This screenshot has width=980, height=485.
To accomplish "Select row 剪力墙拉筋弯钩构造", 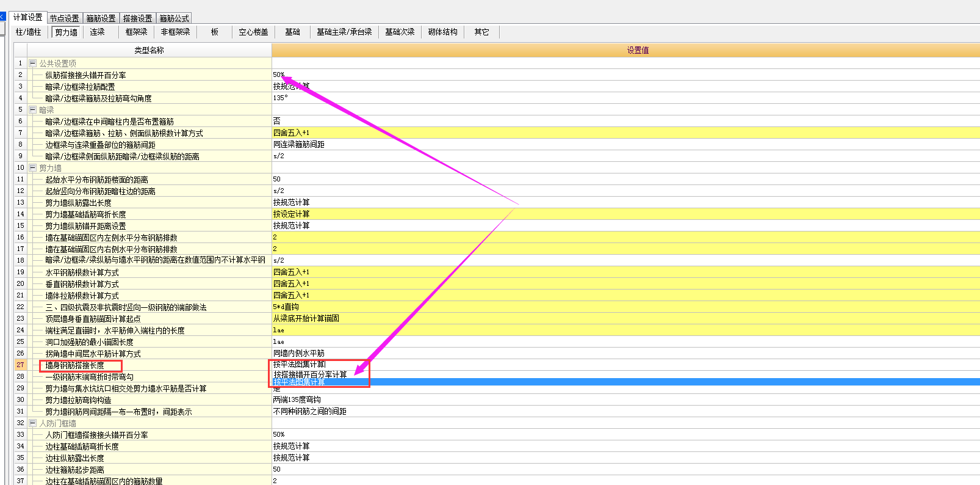I will (149, 400).
